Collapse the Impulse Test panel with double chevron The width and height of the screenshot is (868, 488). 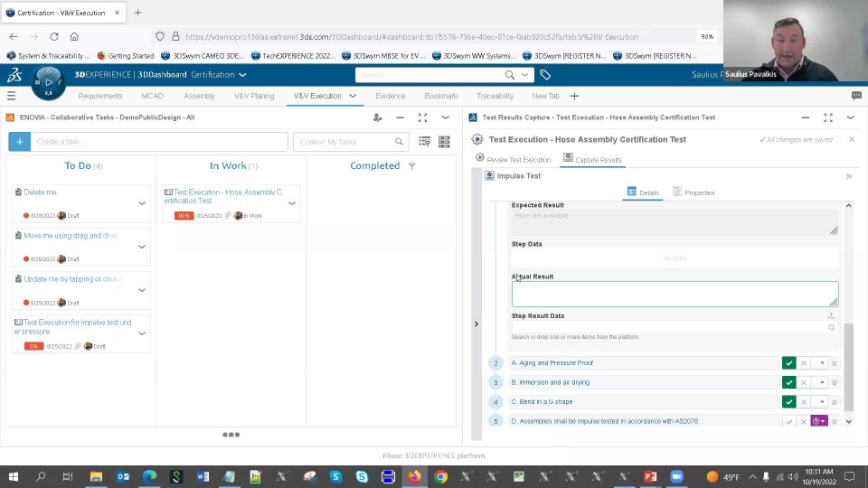849,176
